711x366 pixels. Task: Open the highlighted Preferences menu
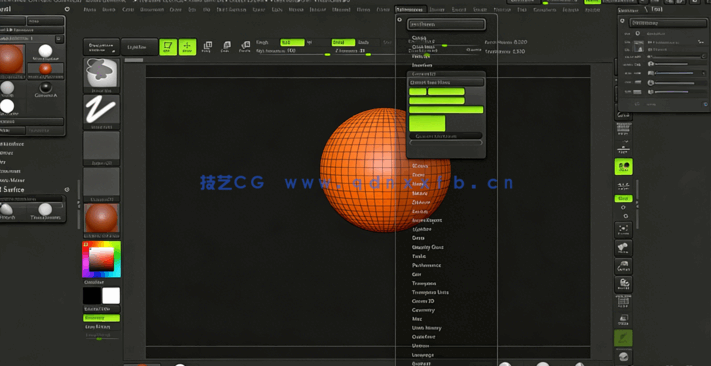click(x=410, y=10)
